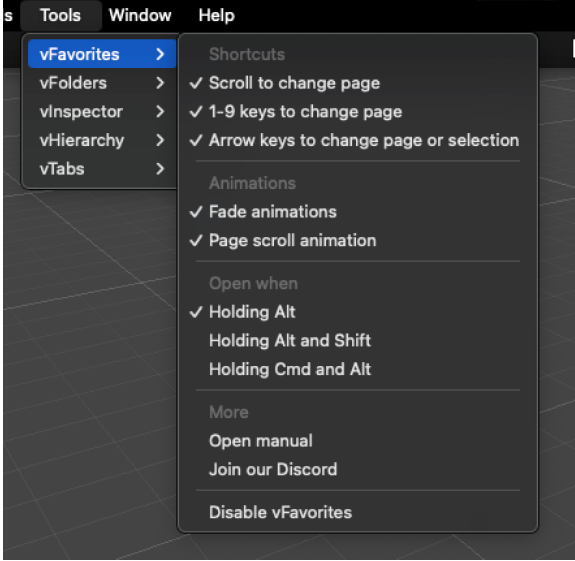
Task: Expand the vFolders chevron arrow
Action: click(x=160, y=83)
